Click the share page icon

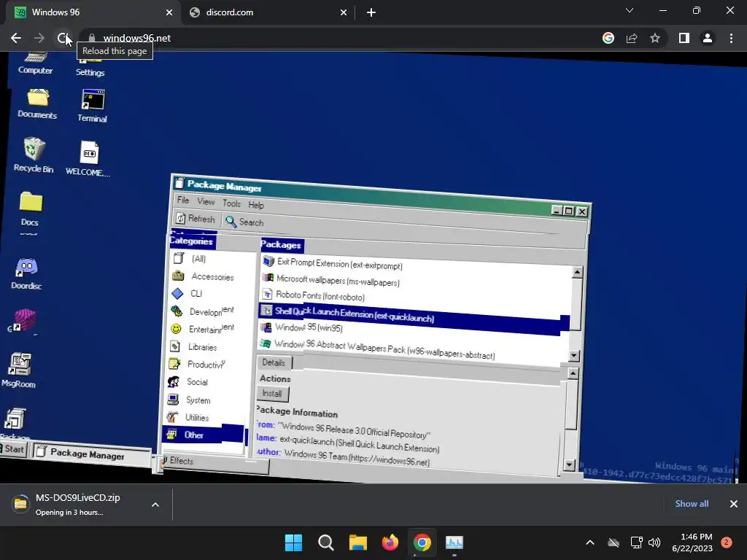(x=632, y=38)
